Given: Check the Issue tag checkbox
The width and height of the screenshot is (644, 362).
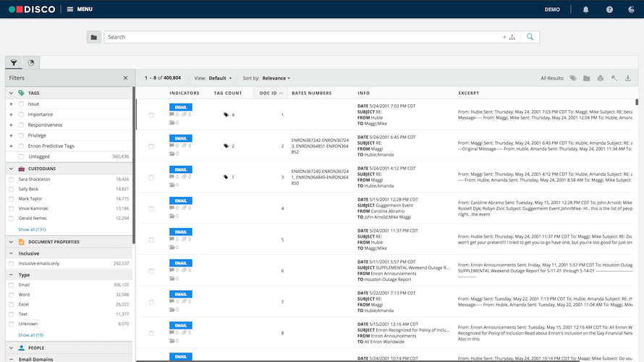Looking at the screenshot, I should pos(22,104).
